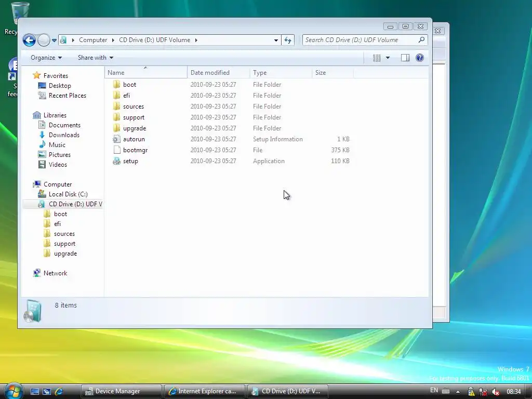This screenshot has height=399, width=532.
Task: Open the More view options dropdown arrow
Action: coord(388,58)
